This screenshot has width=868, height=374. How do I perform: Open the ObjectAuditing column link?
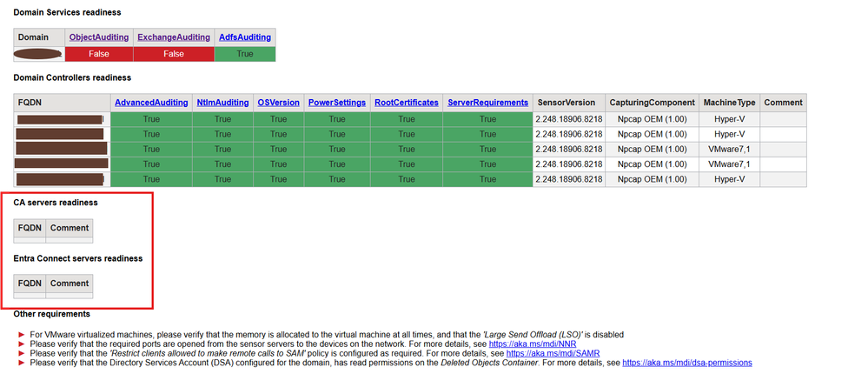(99, 37)
